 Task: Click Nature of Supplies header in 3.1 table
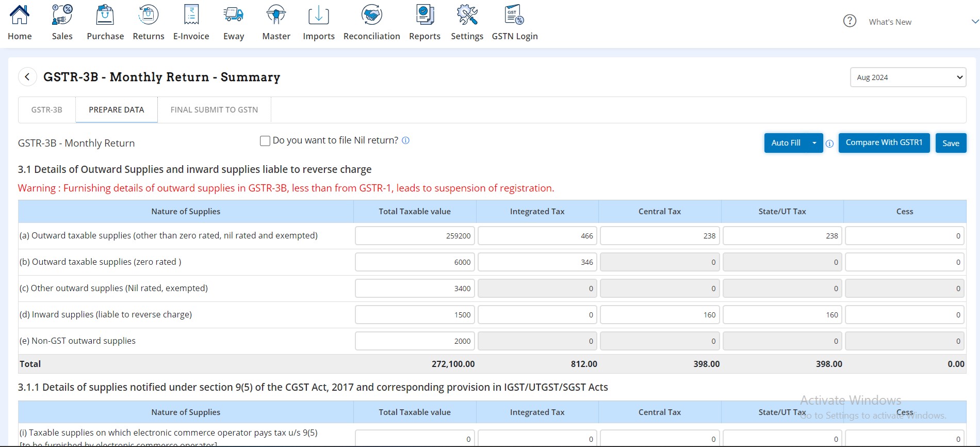pyautogui.click(x=186, y=212)
